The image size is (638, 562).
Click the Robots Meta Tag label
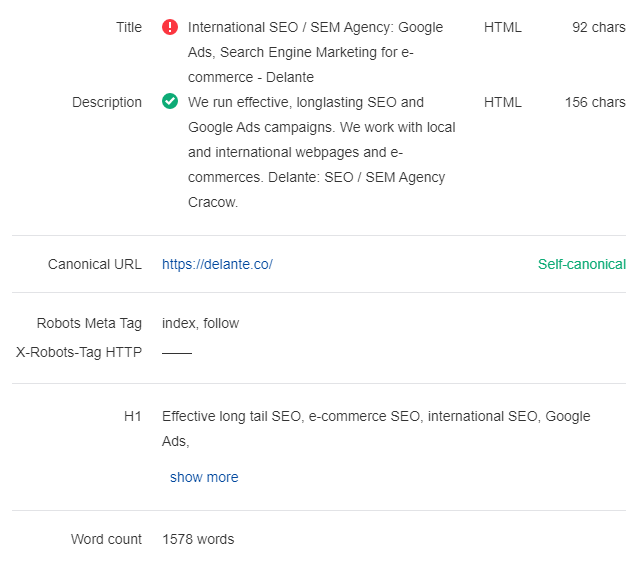89,323
